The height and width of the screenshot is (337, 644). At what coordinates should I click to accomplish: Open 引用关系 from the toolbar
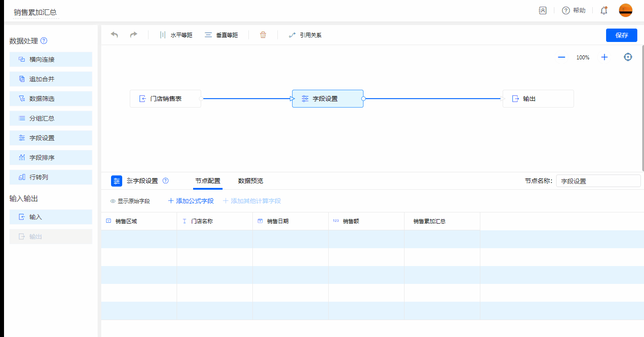coord(305,35)
